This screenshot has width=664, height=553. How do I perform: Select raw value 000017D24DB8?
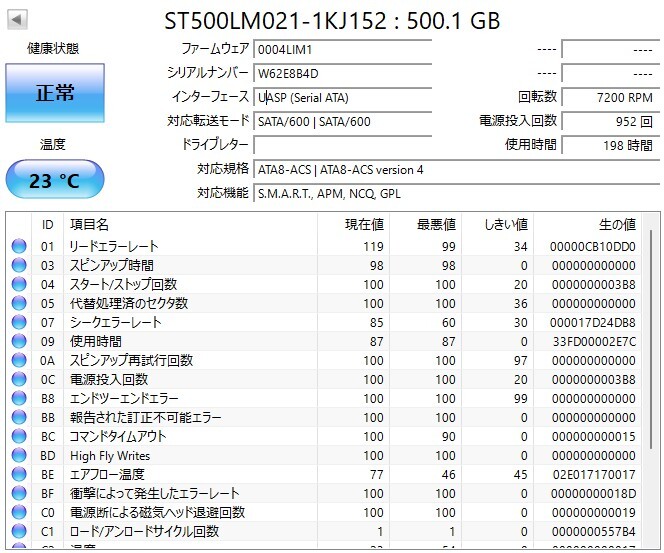click(592, 323)
